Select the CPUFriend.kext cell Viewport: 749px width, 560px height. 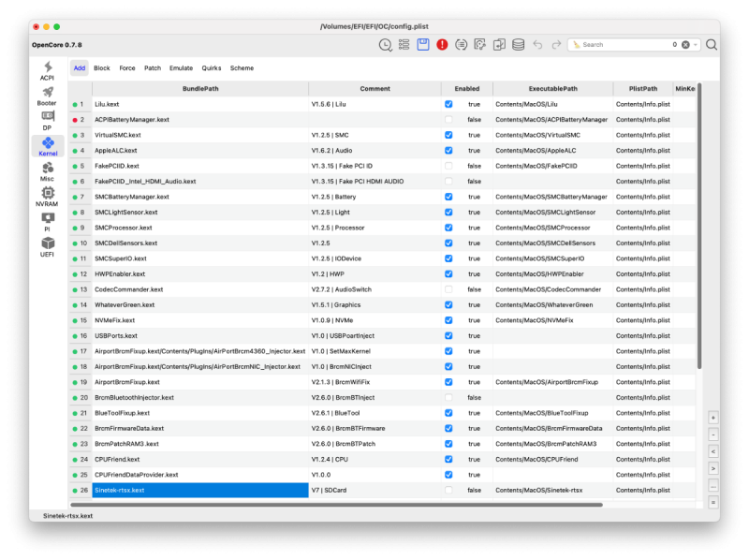point(200,460)
